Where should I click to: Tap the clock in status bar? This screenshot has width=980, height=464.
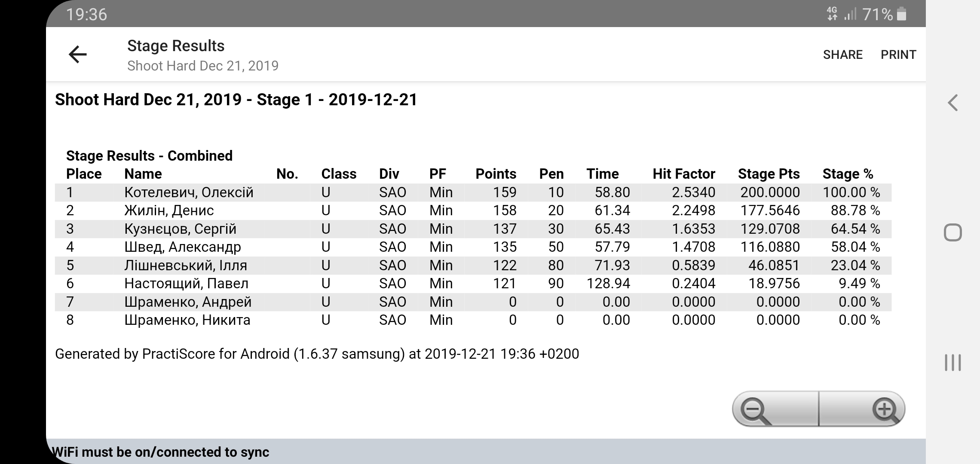coord(86,14)
